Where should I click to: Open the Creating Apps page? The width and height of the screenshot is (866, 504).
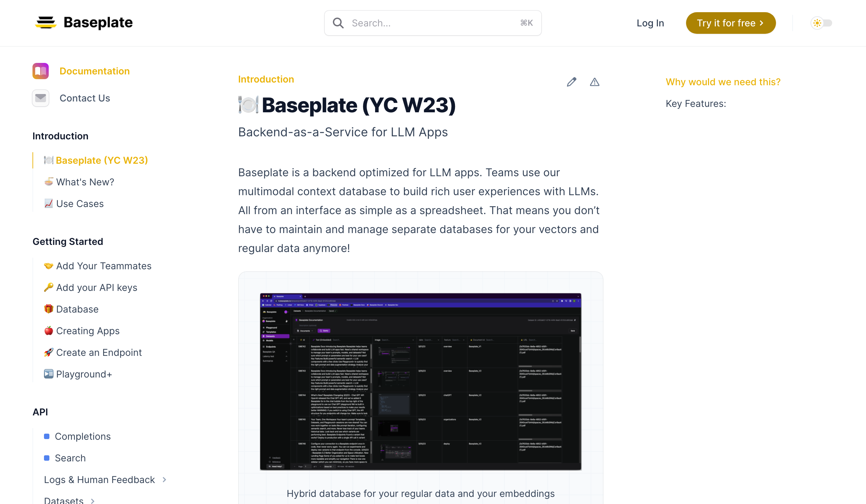(x=82, y=331)
